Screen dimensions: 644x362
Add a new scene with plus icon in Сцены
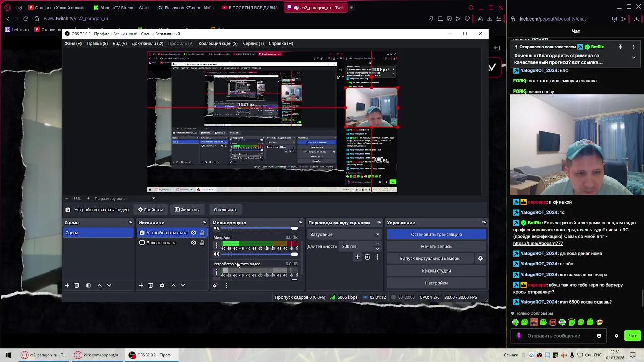[x=67, y=285]
